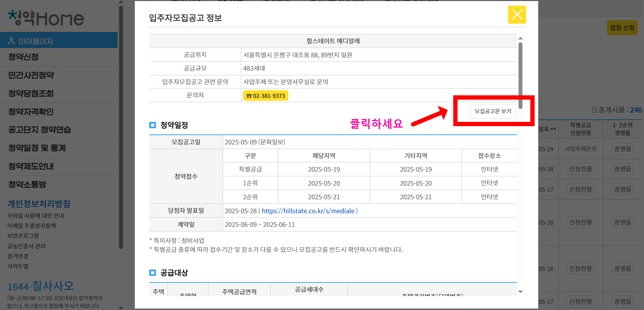Click the 특별공급 row label
Image resolution: width=644 pixels, height=310 pixels.
[x=250, y=169]
